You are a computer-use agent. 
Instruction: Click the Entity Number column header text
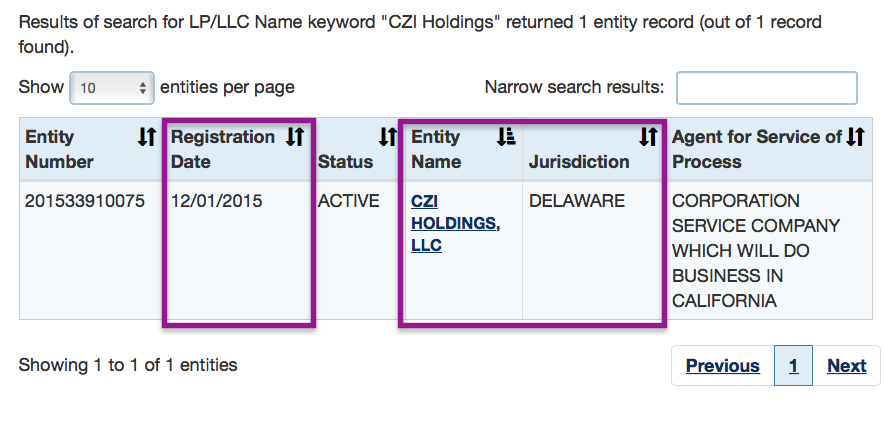point(60,149)
